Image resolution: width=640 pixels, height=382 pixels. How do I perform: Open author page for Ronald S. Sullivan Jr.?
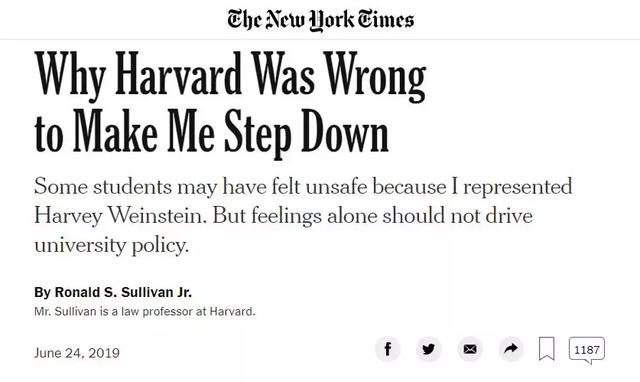[x=123, y=292]
